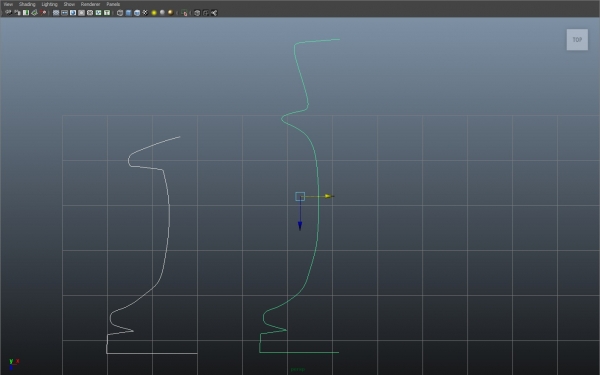Toggle the viewport Grid icon
The image size is (600, 375).
tap(56, 13)
